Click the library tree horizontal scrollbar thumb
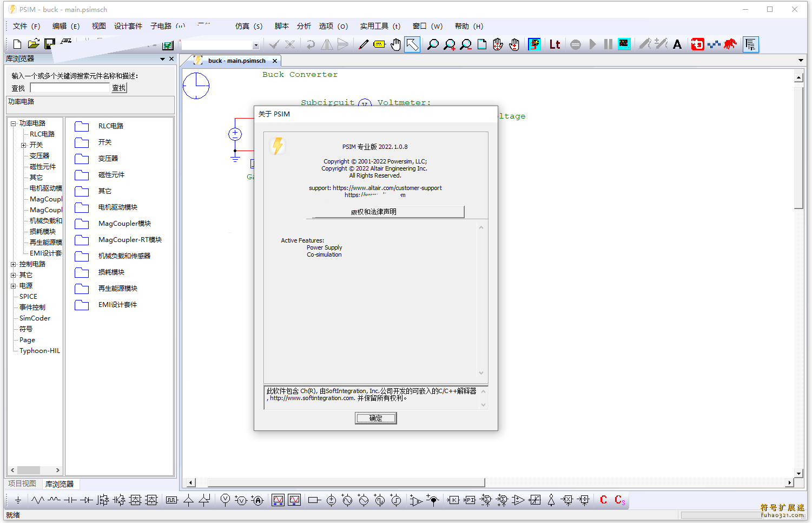 click(x=29, y=470)
